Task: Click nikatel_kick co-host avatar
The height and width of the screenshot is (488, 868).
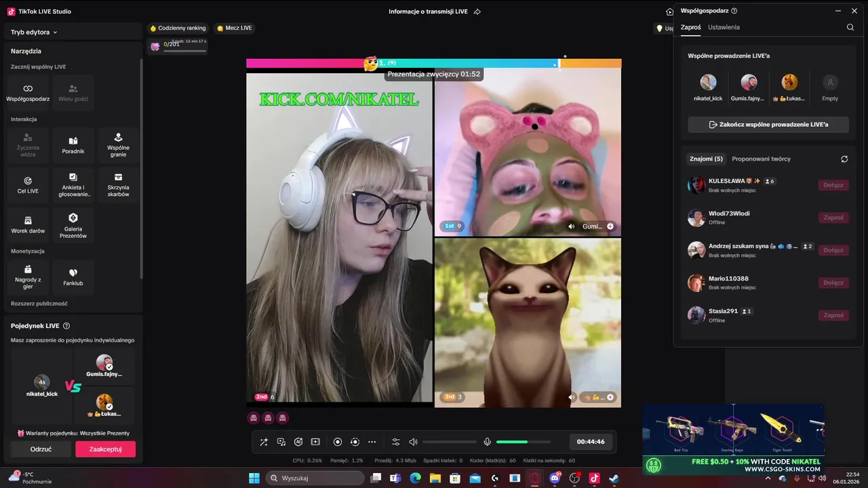Action: [x=708, y=83]
